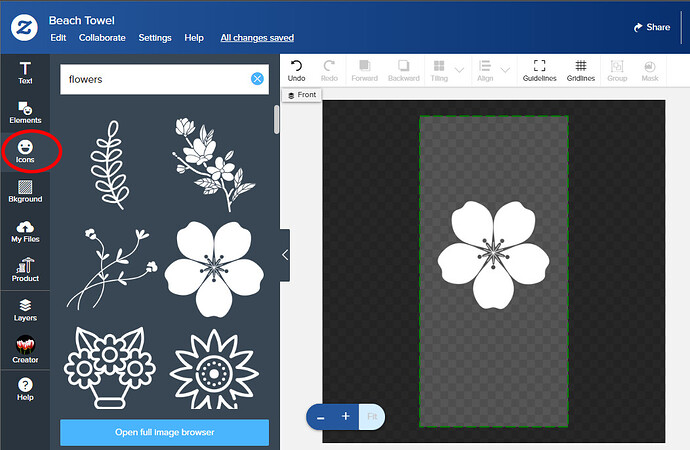
Task: Open the Settings menu
Action: [x=155, y=38]
